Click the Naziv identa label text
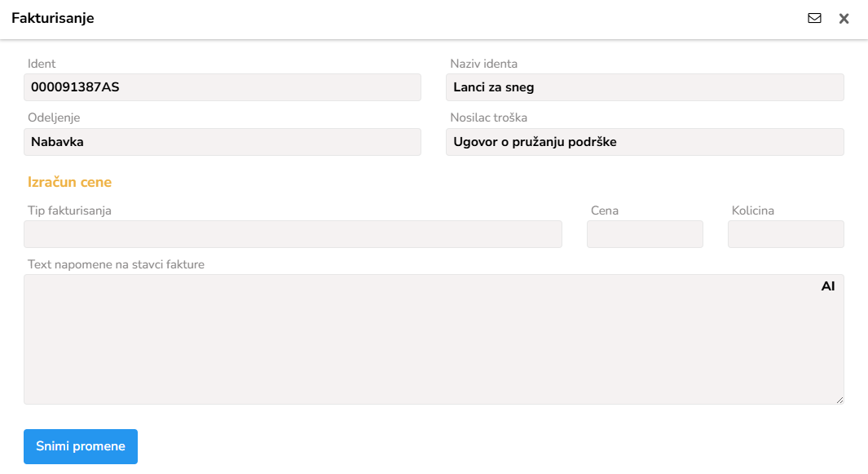The width and height of the screenshot is (868, 474). coord(484,64)
